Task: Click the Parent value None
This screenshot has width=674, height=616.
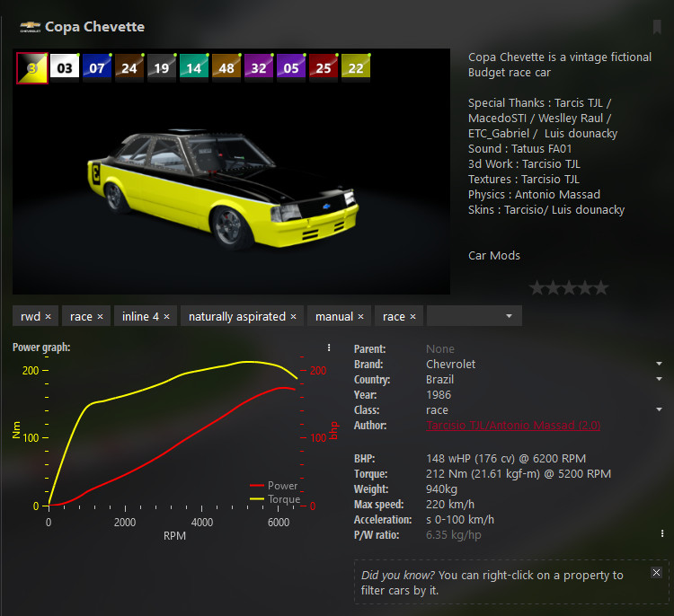Action: 440,348
